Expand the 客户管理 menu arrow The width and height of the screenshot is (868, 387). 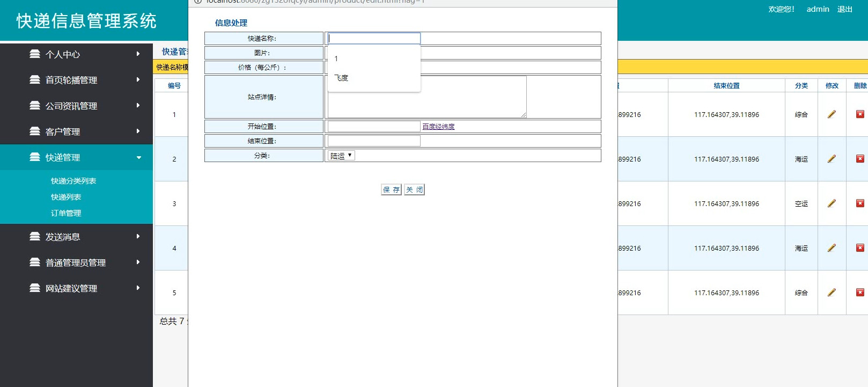[x=138, y=131]
